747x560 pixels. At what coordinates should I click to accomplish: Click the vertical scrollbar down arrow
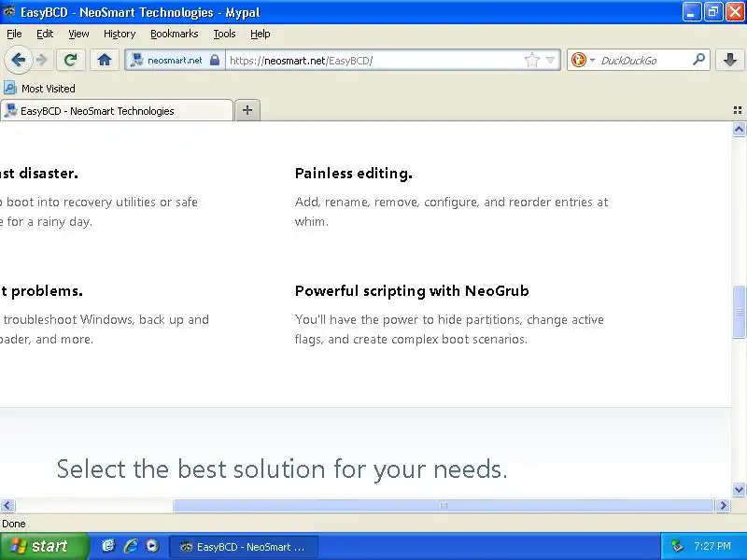click(739, 489)
